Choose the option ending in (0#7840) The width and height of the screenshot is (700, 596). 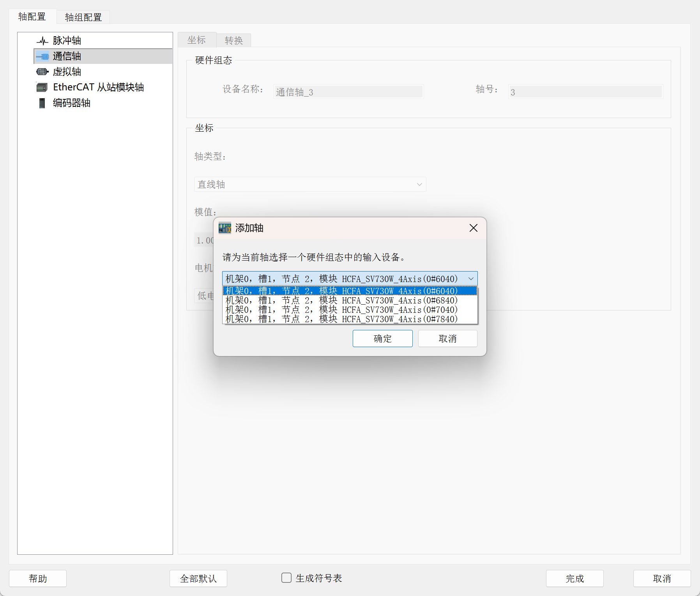coord(350,319)
